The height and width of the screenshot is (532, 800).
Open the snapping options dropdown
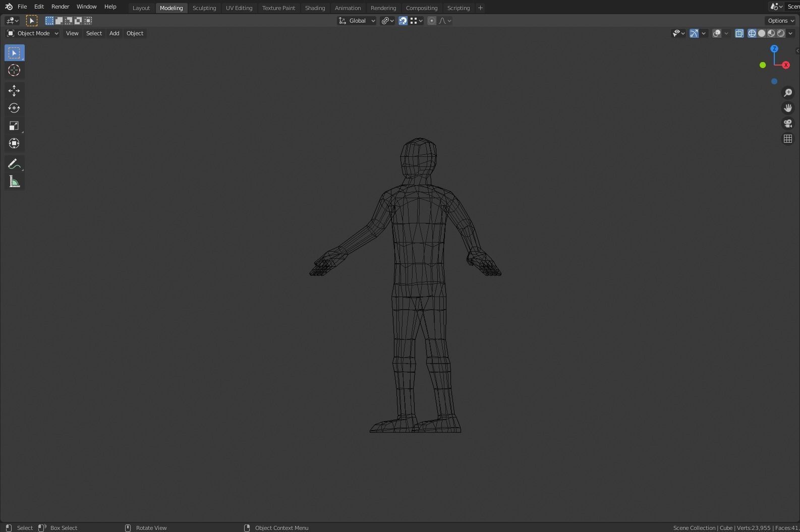pos(417,21)
